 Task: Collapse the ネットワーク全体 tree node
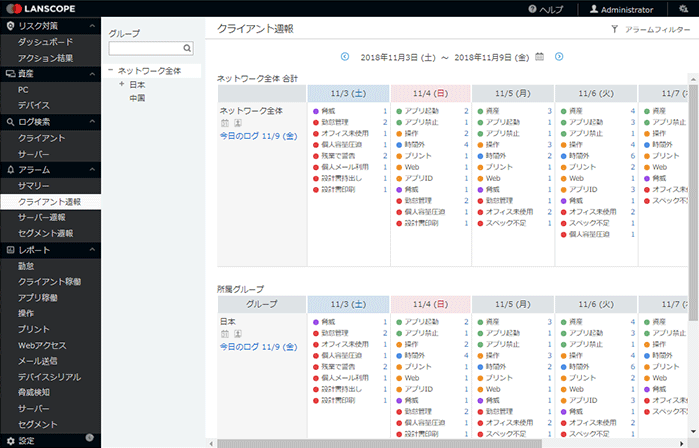point(110,70)
